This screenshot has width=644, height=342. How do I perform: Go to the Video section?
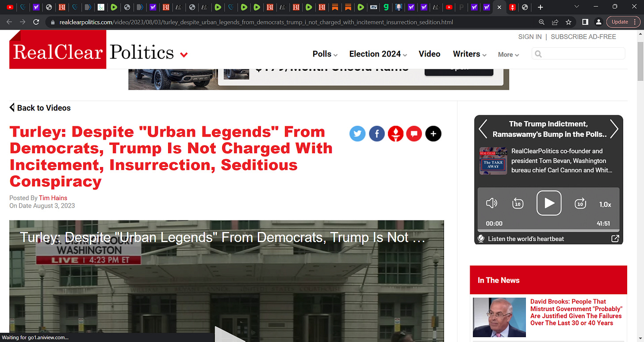tap(429, 54)
